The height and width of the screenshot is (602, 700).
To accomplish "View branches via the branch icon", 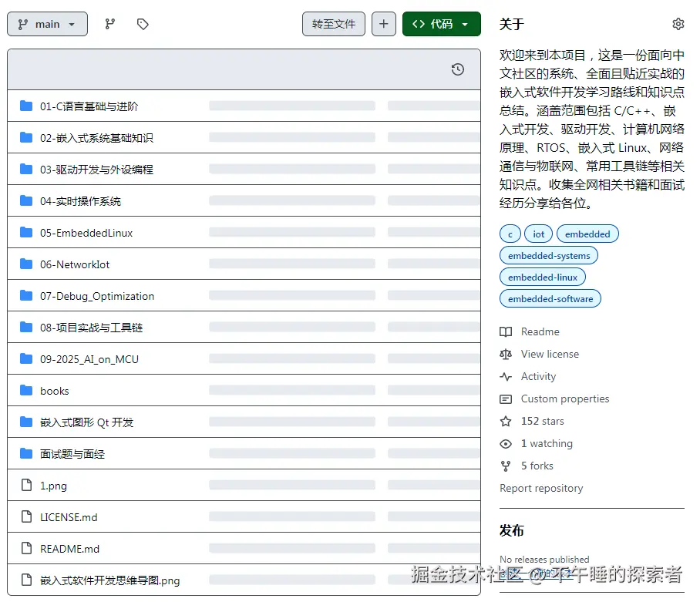I will point(109,24).
